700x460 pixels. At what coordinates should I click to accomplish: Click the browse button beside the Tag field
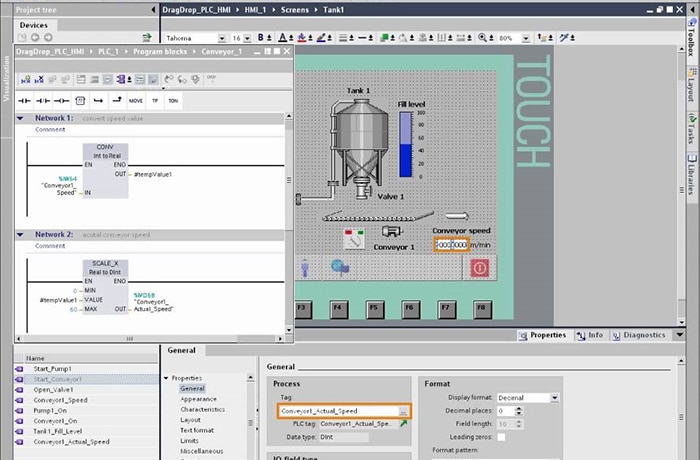click(402, 411)
